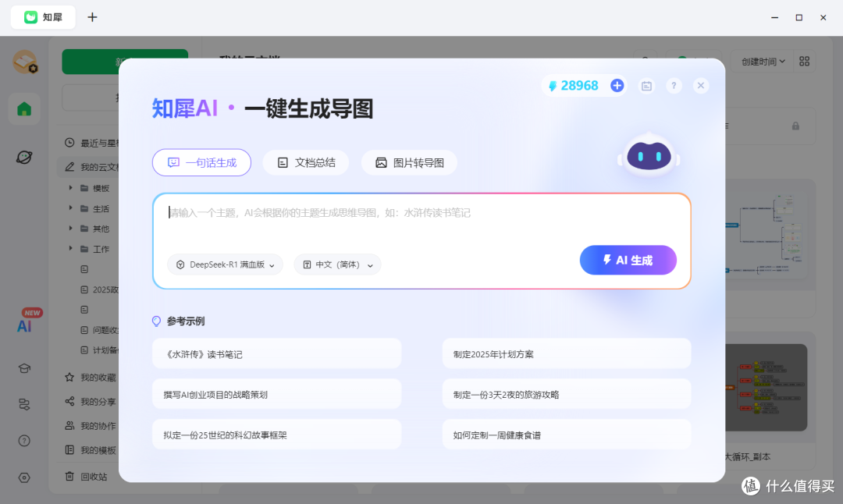Switch to the 图片转导图 tab

[409, 162]
